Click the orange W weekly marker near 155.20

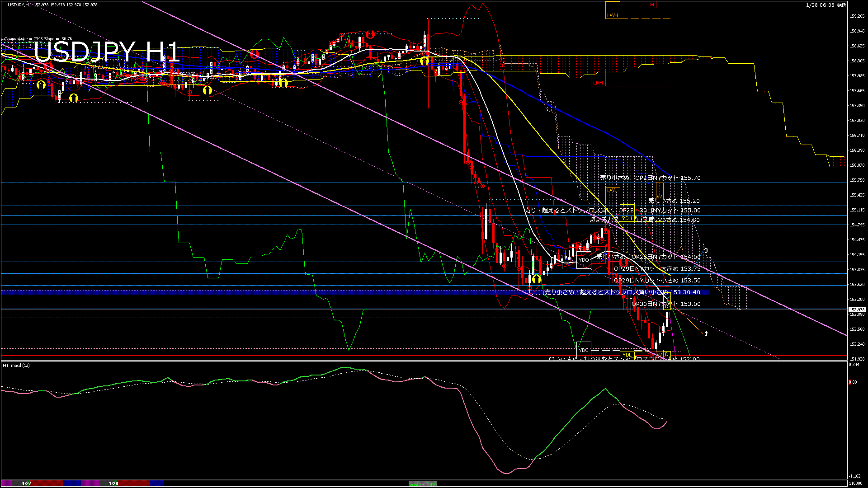tap(660, 196)
